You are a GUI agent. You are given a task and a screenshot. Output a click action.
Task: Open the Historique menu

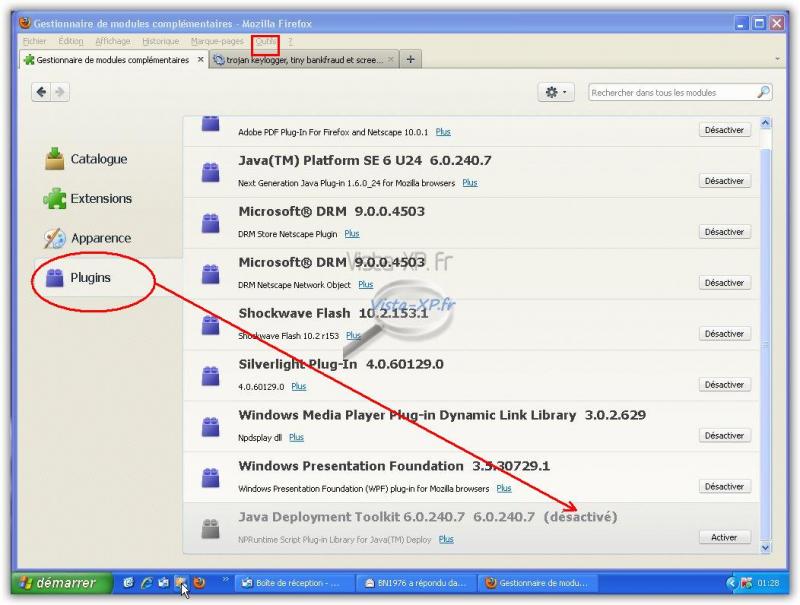coord(161,41)
